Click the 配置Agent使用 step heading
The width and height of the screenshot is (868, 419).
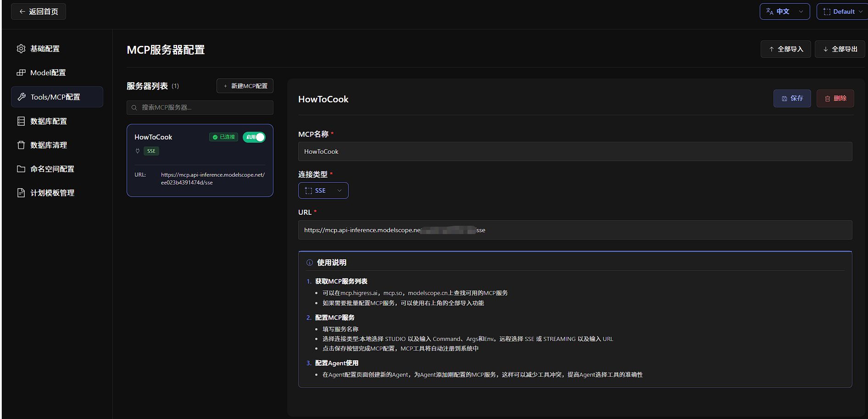coord(337,363)
